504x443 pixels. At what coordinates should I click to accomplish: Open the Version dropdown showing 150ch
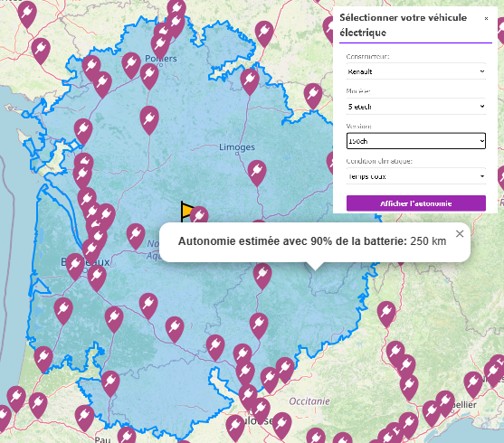click(416, 141)
